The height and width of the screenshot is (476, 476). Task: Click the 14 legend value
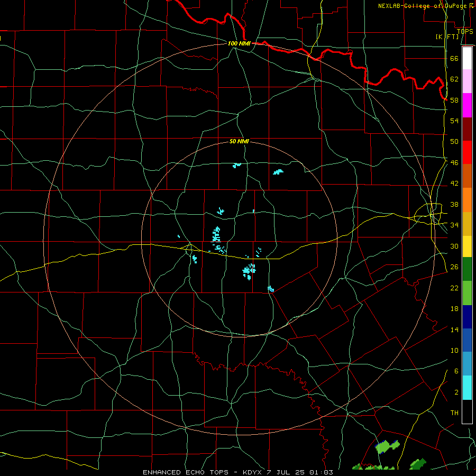point(454,329)
